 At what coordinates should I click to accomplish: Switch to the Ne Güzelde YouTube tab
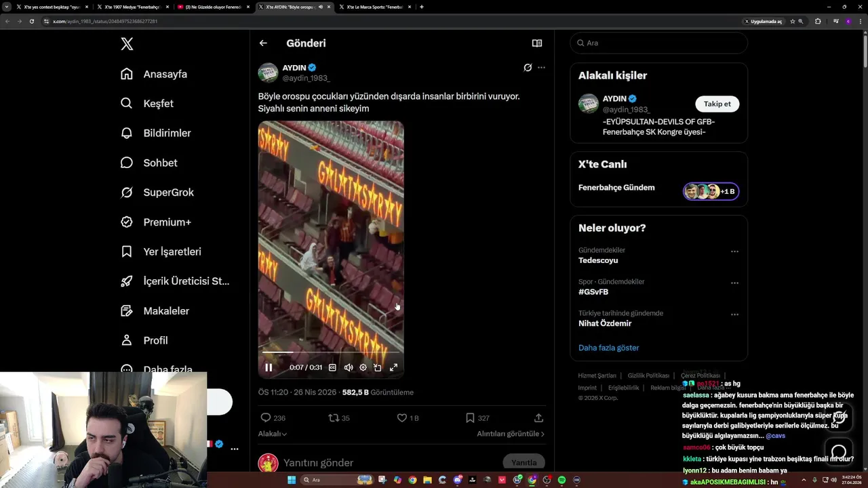pos(213,7)
